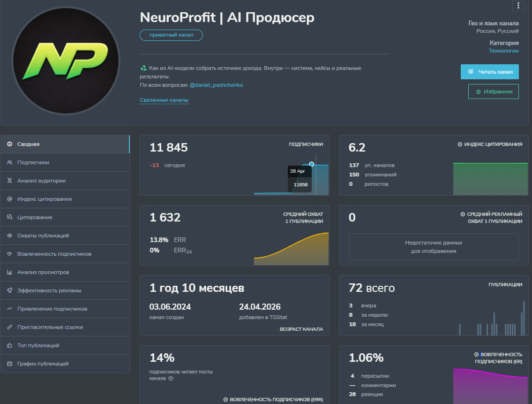532x404 pixels.
Task: Click the Сводная sidebar icon
Action: pos(9,144)
